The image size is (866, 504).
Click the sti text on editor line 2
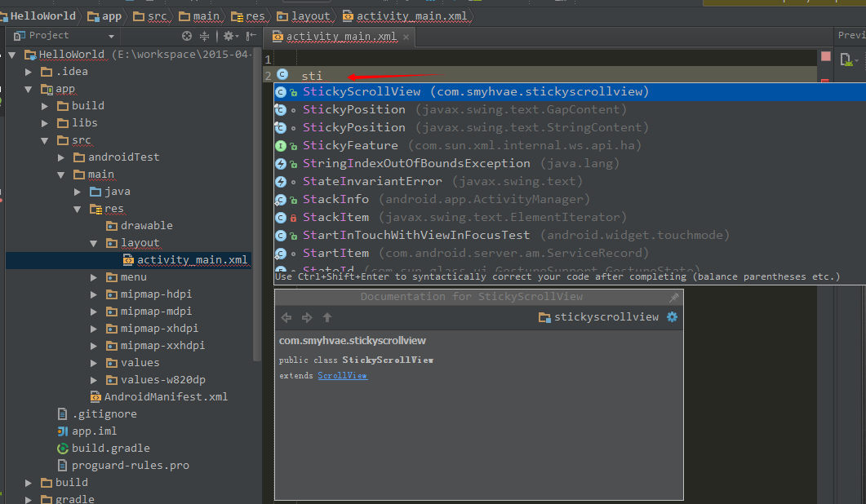point(312,76)
